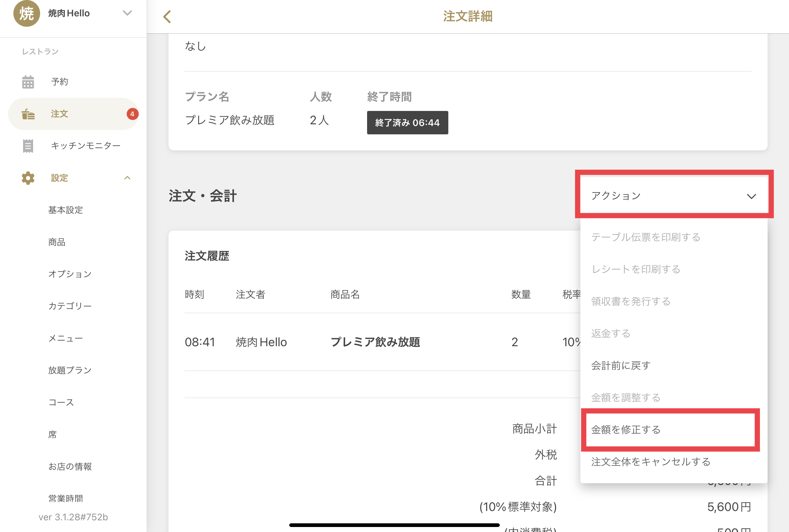The width and height of the screenshot is (789, 532).
Task: Navigate to 放題プラン settings
Action: coord(70,370)
